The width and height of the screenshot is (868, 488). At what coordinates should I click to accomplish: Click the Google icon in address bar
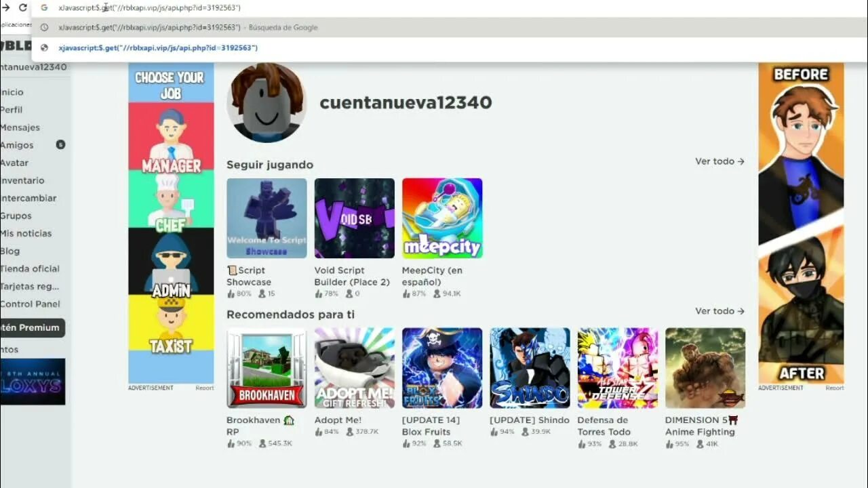click(x=44, y=7)
